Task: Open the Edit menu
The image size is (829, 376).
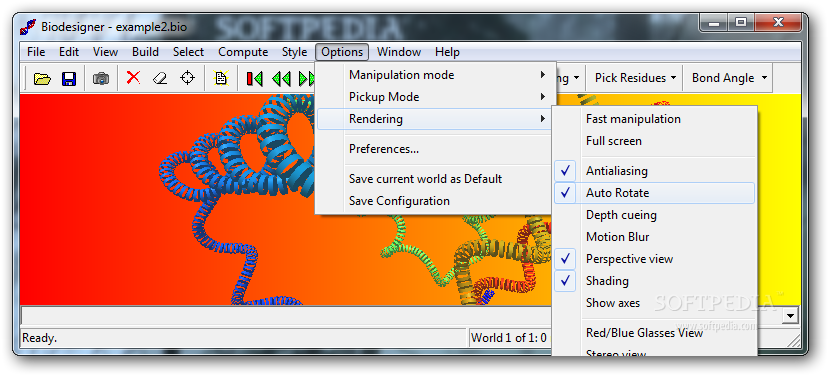Action: 69,52
